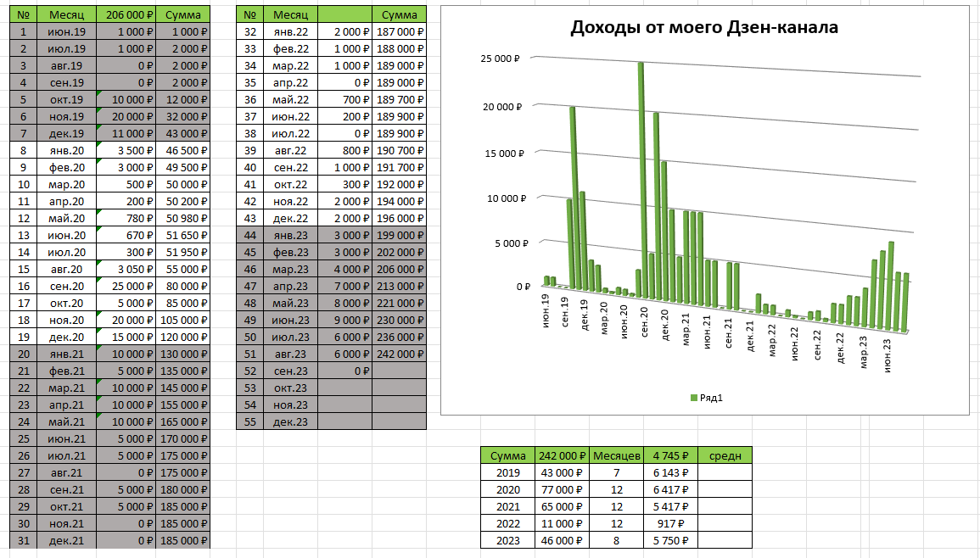Click the "0 ₽" axis label in chart
This screenshot has height=558, width=980.
pyautogui.click(x=524, y=287)
